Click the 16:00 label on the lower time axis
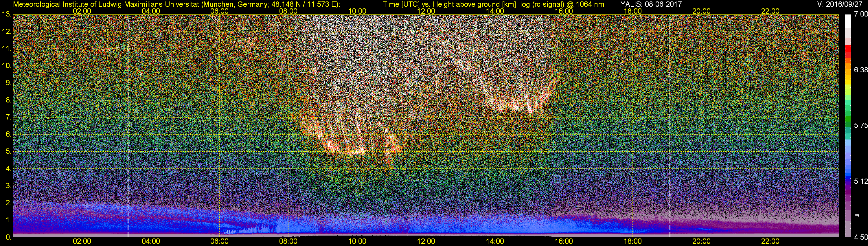Screen dimensions: 868x246 tap(564, 241)
